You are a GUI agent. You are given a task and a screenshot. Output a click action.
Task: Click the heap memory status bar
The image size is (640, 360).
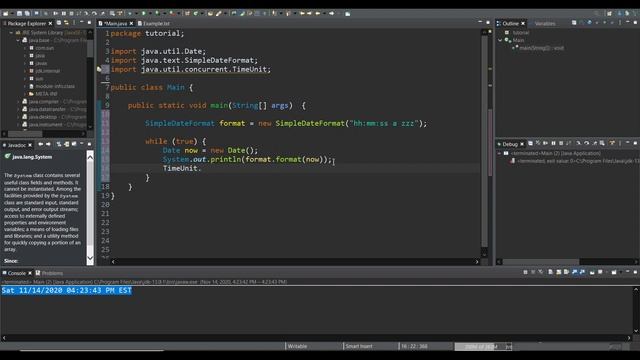tap(480, 347)
